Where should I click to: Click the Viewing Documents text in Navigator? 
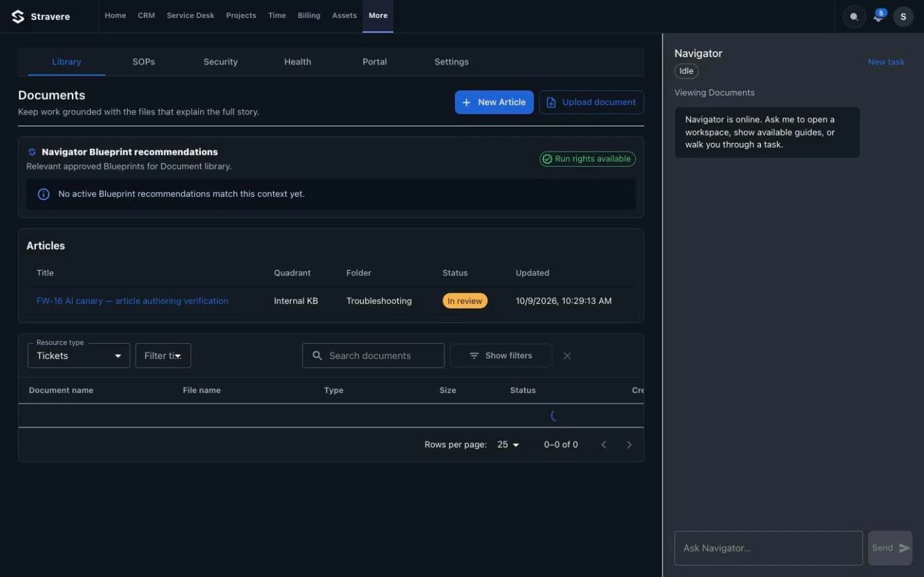714,92
